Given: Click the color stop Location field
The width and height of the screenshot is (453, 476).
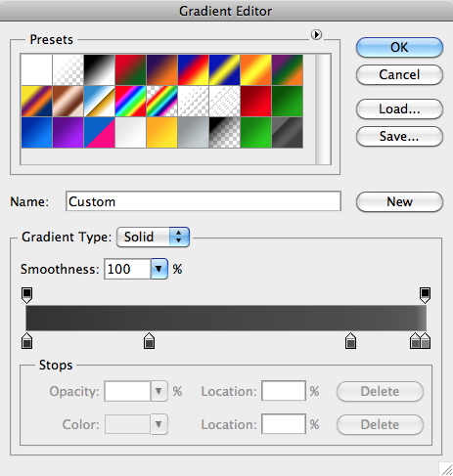Looking at the screenshot, I should pyautogui.click(x=284, y=424).
